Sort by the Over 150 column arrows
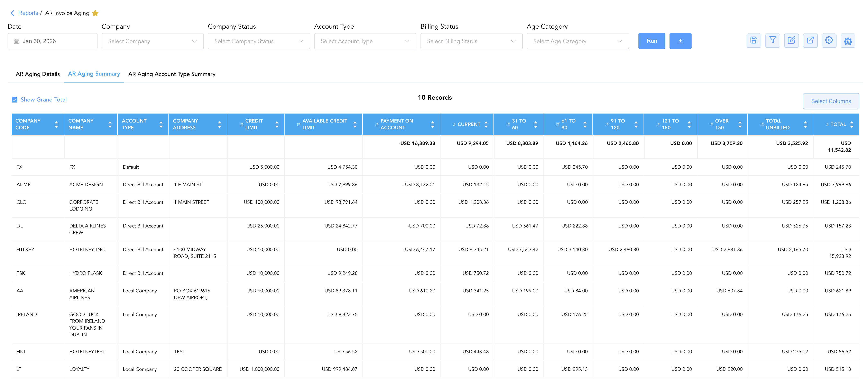Image resolution: width=868 pixels, height=379 pixels. 740,125
